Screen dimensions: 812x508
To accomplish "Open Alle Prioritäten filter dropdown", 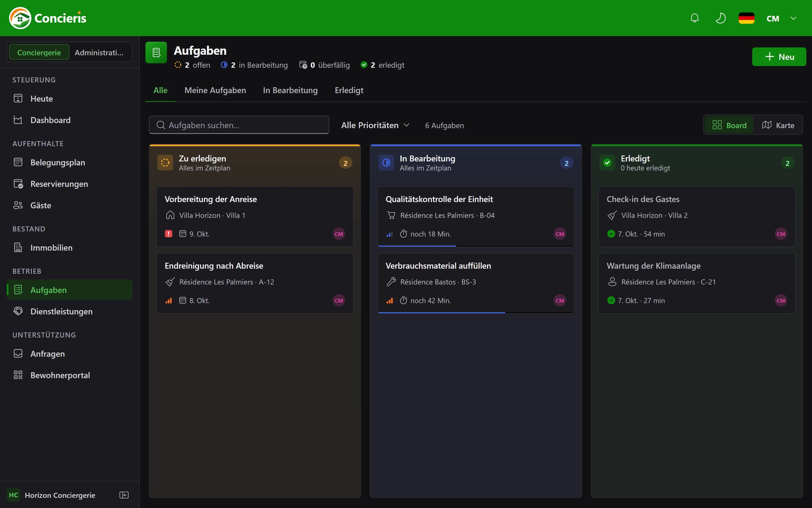I will coord(375,125).
